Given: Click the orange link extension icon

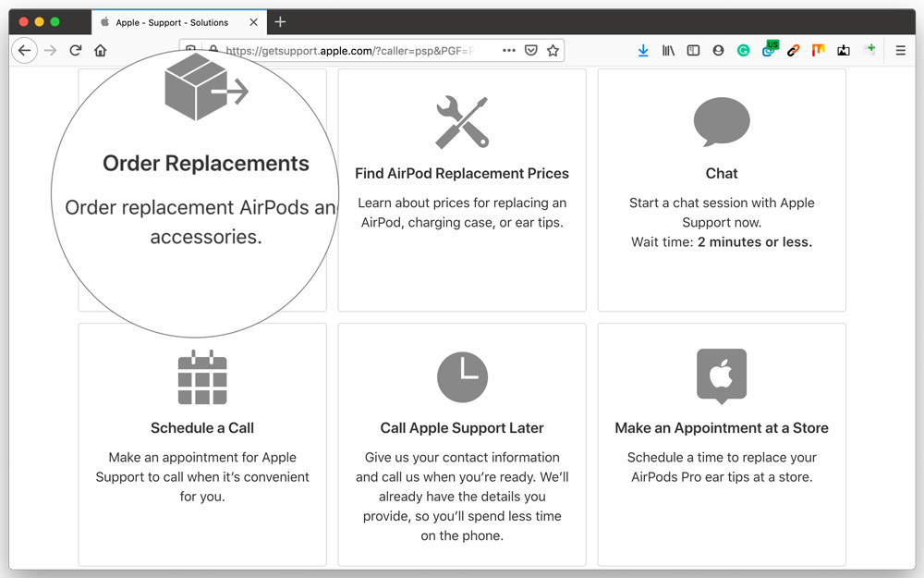Looking at the screenshot, I should (x=793, y=50).
